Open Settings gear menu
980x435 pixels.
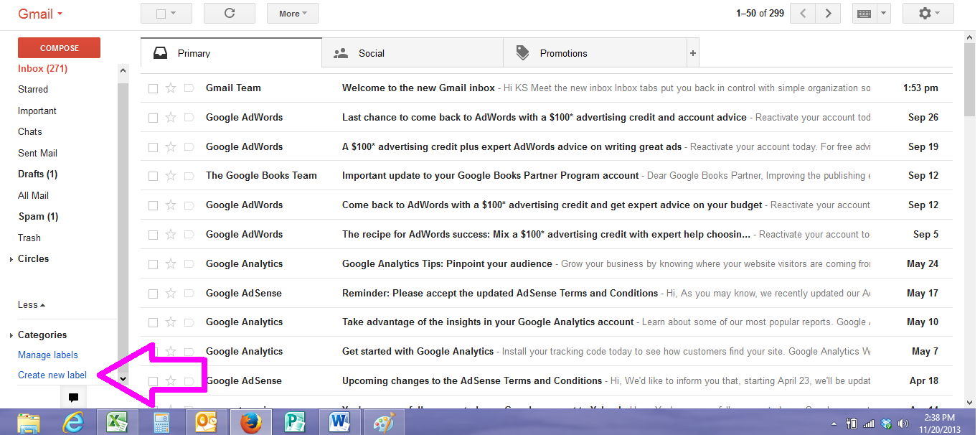click(x=928, y=13)
